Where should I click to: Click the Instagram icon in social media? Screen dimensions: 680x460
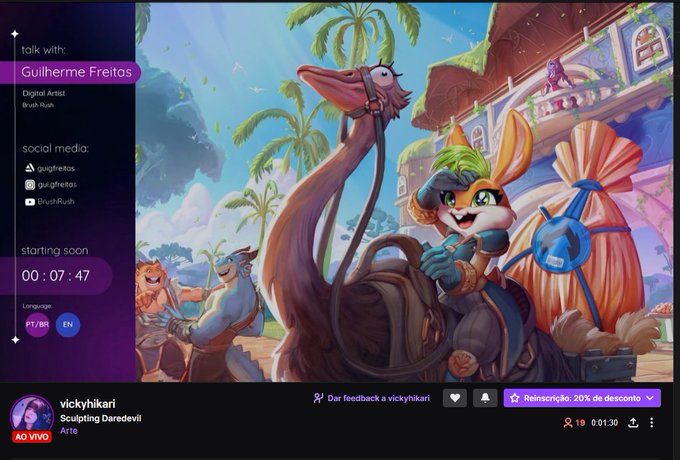[29, 185]
